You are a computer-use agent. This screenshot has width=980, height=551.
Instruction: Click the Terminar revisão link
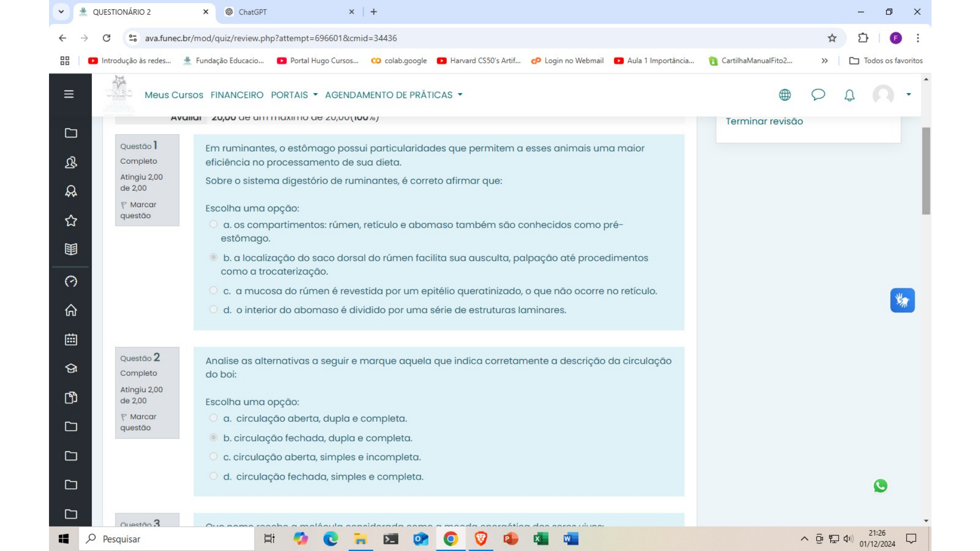coord(764,121)
